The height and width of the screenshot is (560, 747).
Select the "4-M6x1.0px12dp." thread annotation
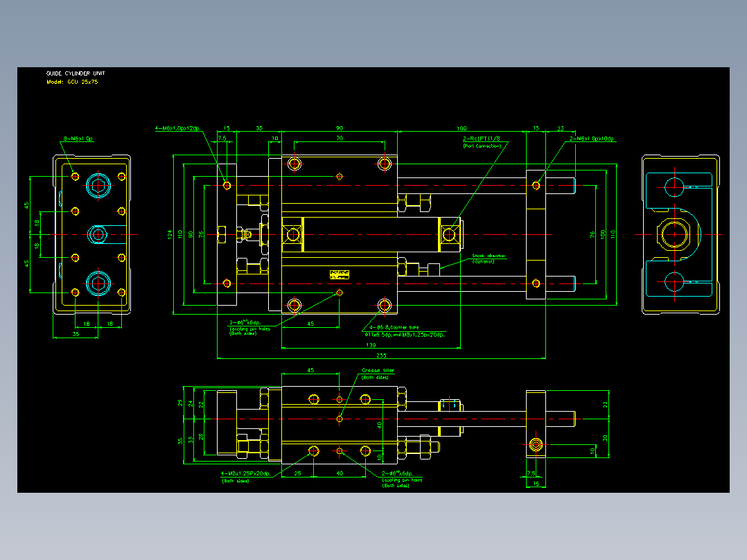(177, 128)
